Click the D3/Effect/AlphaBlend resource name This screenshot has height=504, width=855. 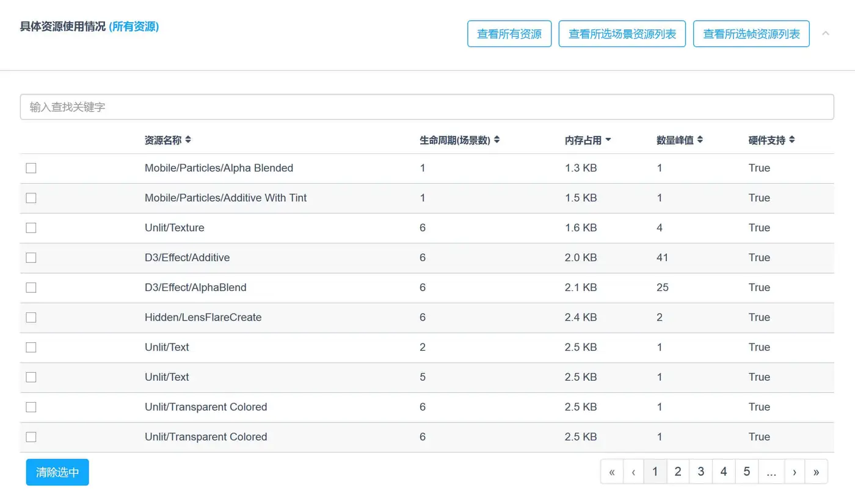195,287
